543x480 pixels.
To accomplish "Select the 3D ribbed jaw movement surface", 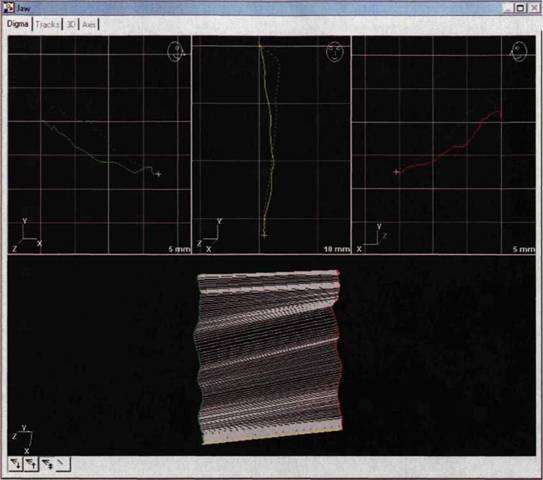I will coord(269,357).
